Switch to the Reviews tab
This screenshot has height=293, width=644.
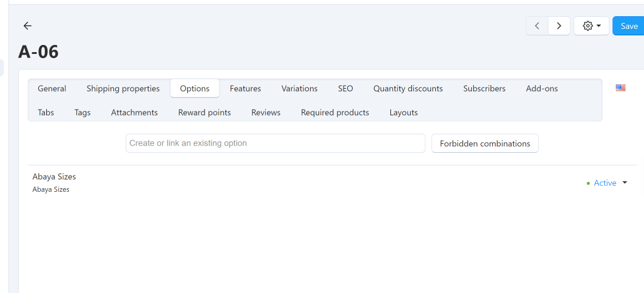point(266,113)
